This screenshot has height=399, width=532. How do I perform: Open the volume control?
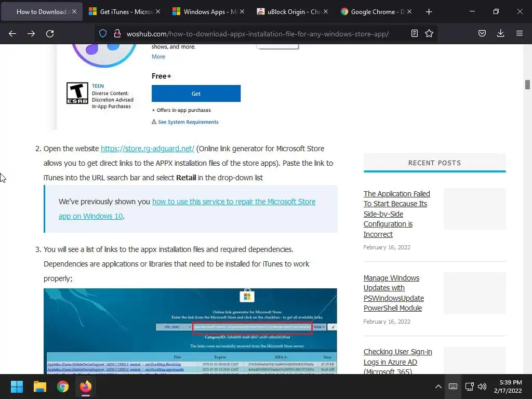482,387
